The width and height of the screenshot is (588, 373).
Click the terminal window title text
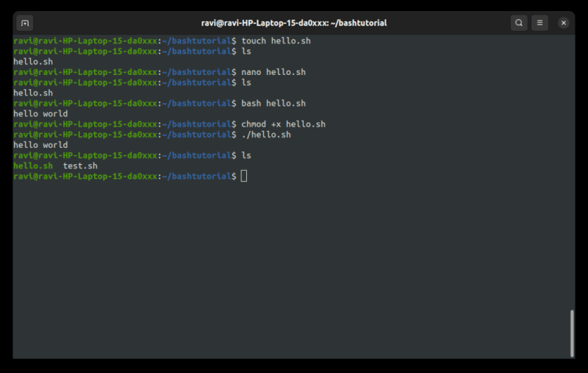point(293,23)
